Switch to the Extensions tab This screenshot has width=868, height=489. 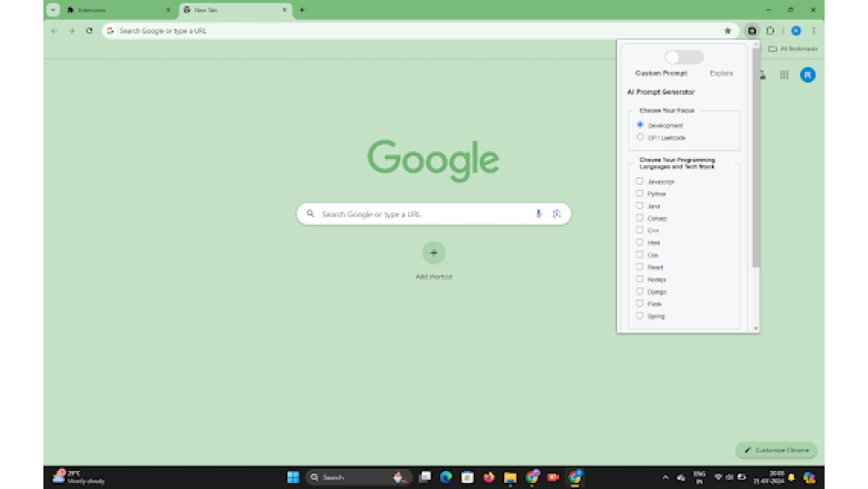[x=118, y=10]
